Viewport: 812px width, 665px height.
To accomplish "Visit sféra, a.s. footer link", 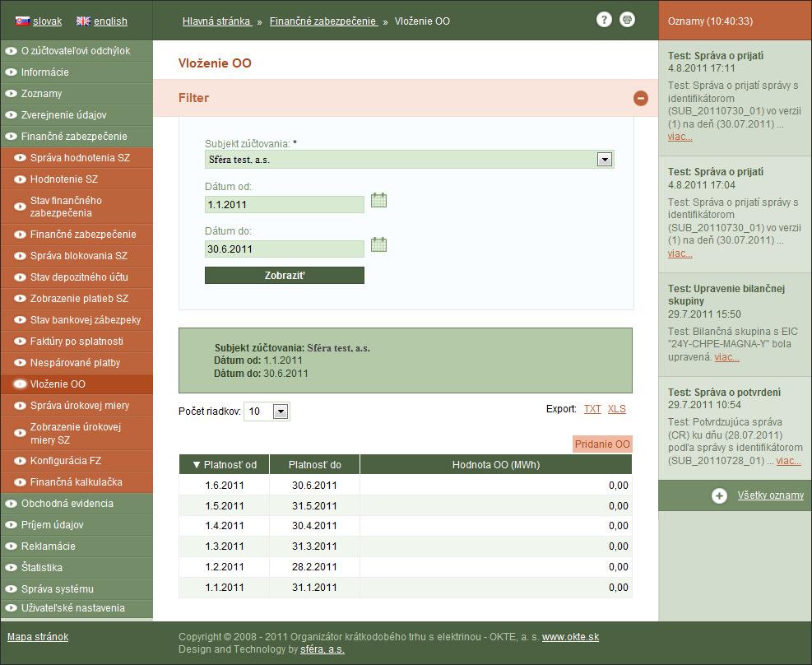I will pyautogui.click(x=322, y=649).
